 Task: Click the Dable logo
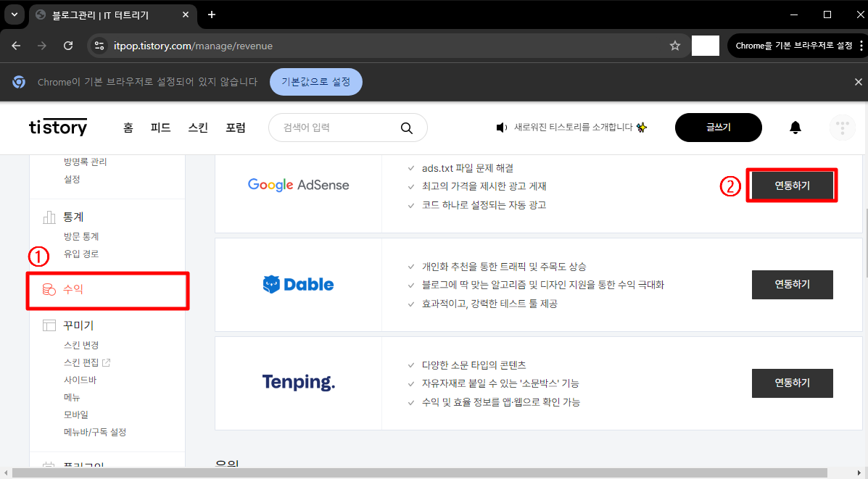(x=298, y=284)
